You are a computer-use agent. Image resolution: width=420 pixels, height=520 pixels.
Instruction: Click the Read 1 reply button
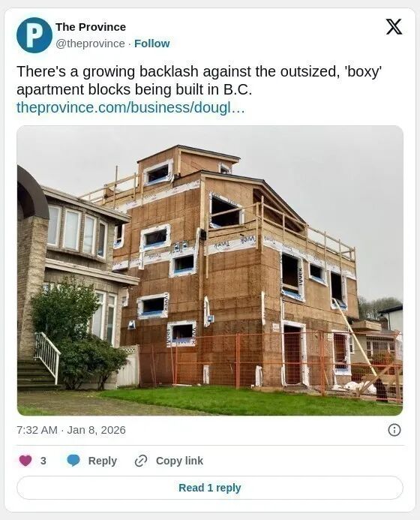coord(210,488)
